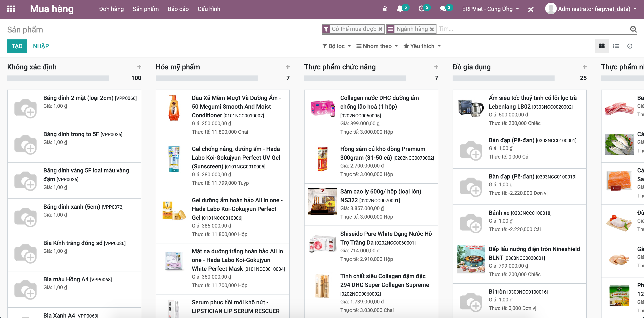Remove the 'Ngành hàng' grouping facet
Screen dimensions: 644x318
(432, 29)
